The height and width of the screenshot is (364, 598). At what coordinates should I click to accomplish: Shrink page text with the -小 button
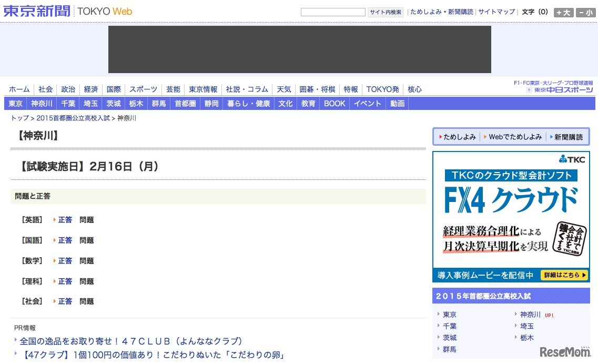click(585, 13)
